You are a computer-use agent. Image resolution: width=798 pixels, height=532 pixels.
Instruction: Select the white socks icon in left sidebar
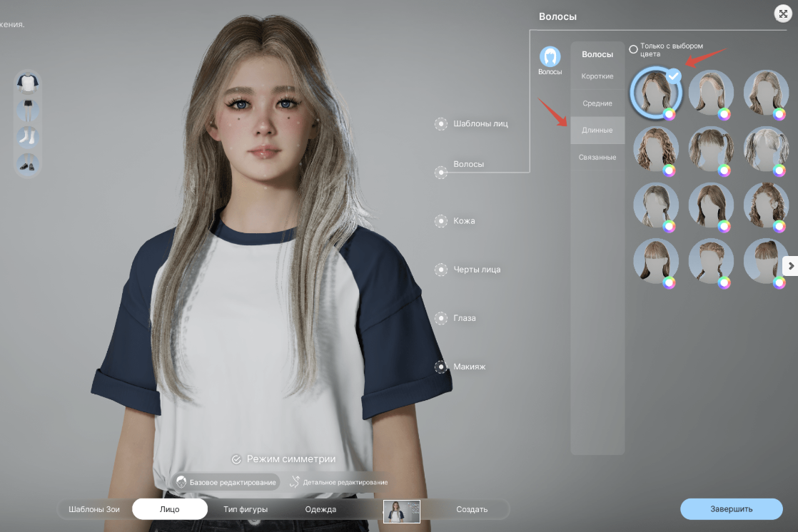[28, 137]
